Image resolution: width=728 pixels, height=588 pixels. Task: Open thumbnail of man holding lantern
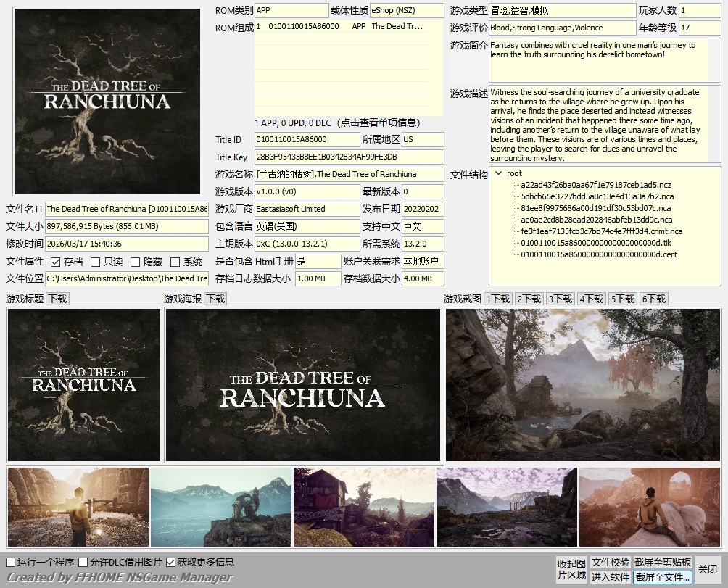[x=78, y=507]
